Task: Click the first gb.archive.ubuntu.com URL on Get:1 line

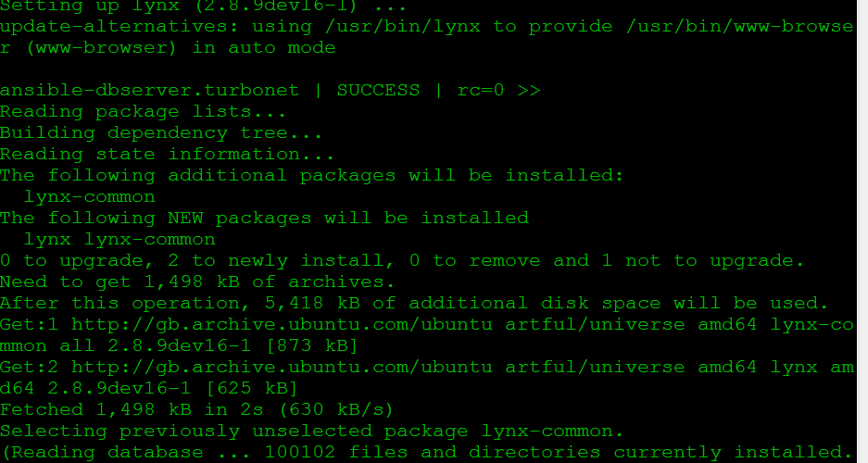Action: pos(282,324)
